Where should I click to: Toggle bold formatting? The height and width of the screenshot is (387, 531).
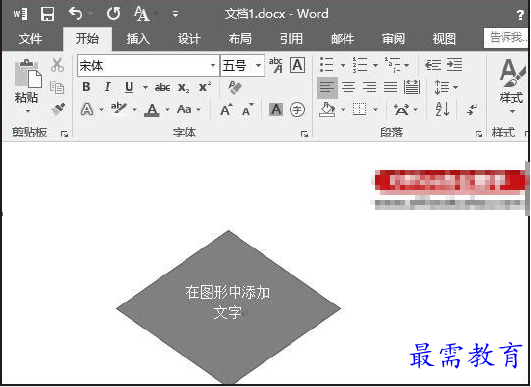point(86,87)
